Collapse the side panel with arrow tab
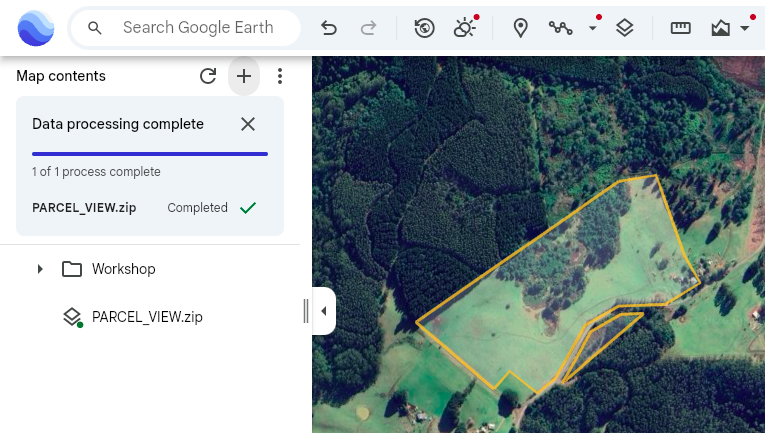 point(324,311)
